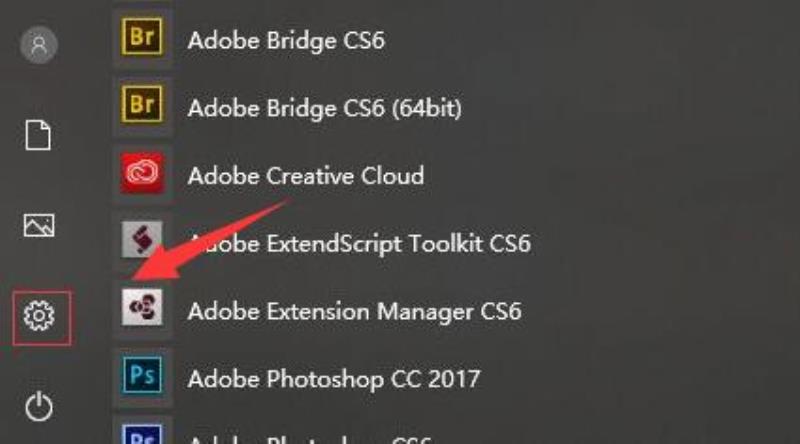Click the Extension Manager CS6 icon
This screenshot has height=444, width=800.
point(142,307)
